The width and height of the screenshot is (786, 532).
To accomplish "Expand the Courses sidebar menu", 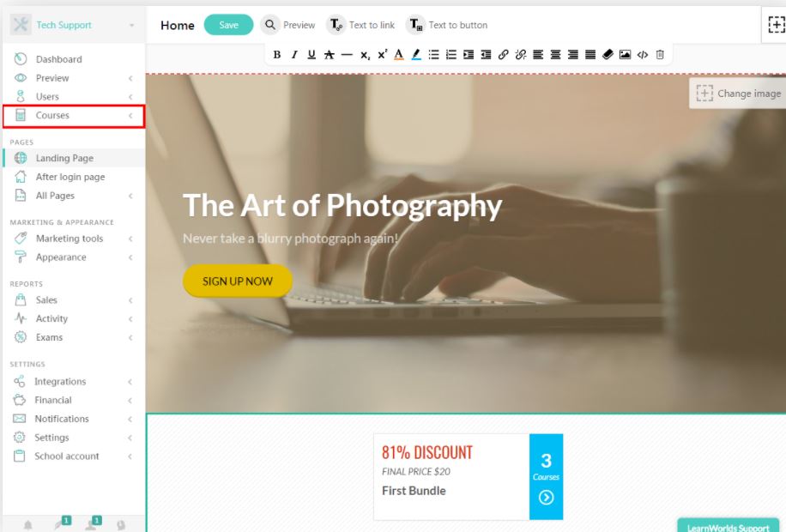I will [74, 116].
